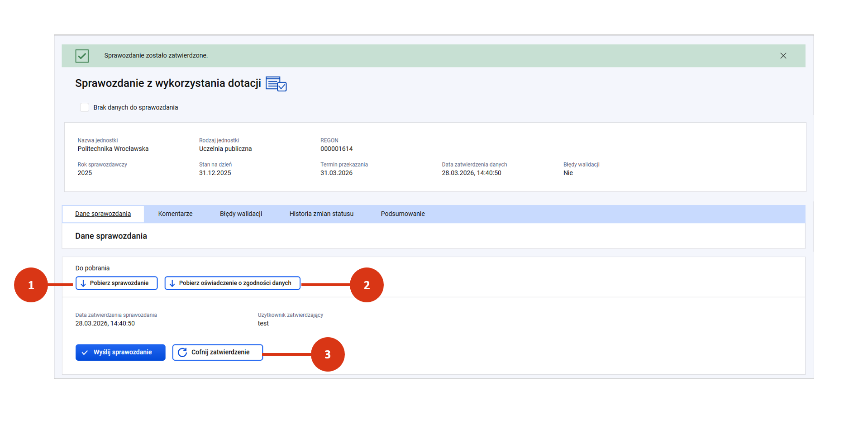Show the Historia zmian statusu tab
The width and height of the screenshot is (868, 444).
321,214
